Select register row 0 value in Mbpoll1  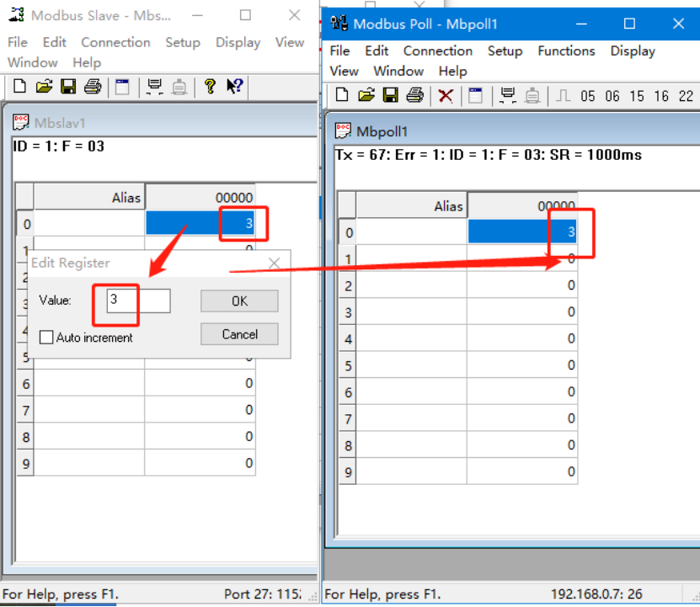tap(522, 232)
